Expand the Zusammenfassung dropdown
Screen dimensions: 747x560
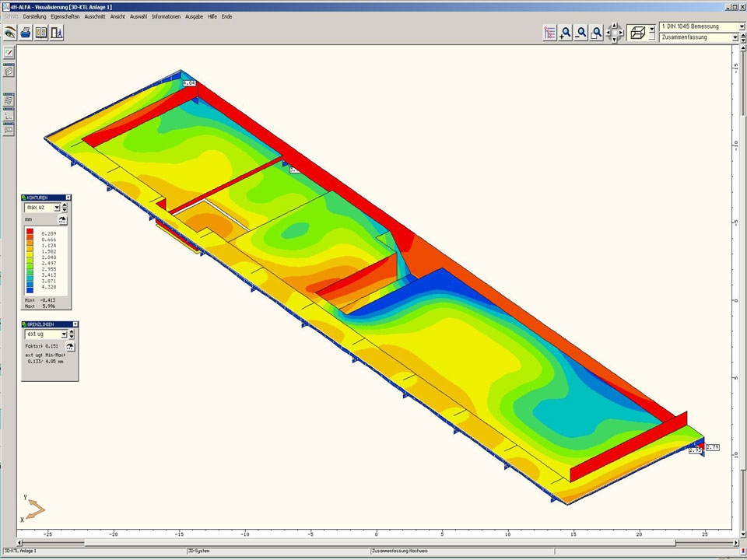click(735, 37)
